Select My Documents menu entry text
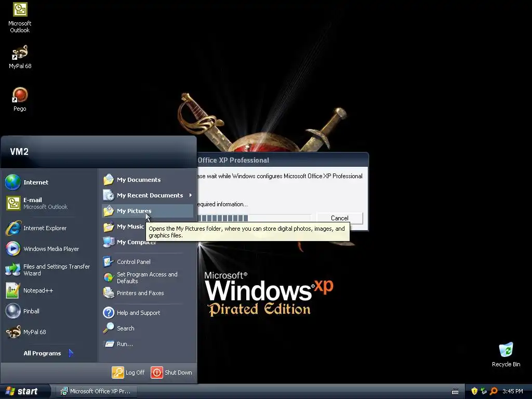The image size is (532, 399). 139,179
